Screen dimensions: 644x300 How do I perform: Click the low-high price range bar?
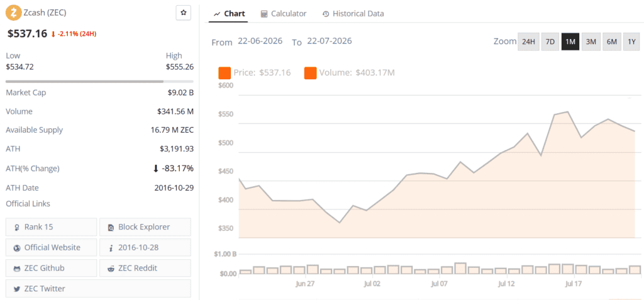click(99, 81)
